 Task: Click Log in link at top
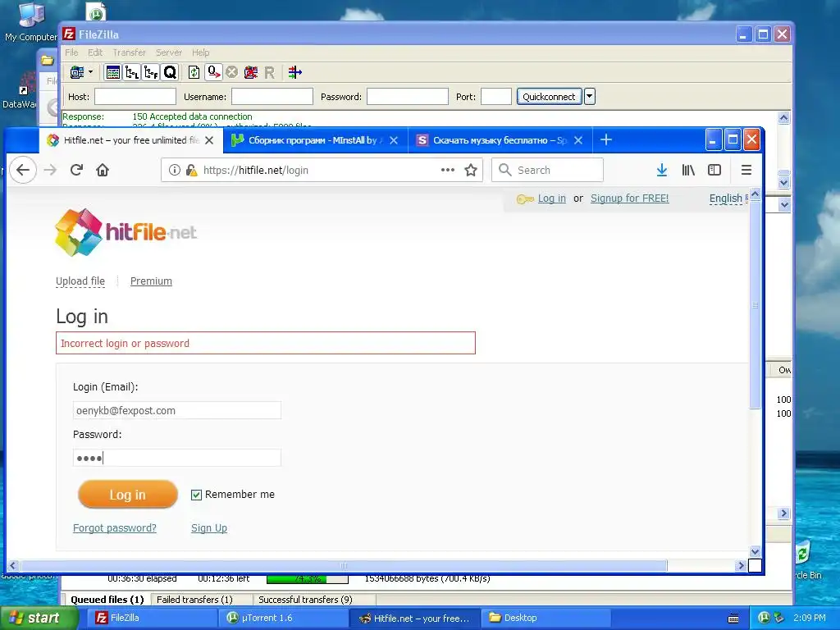pos(552,199)
